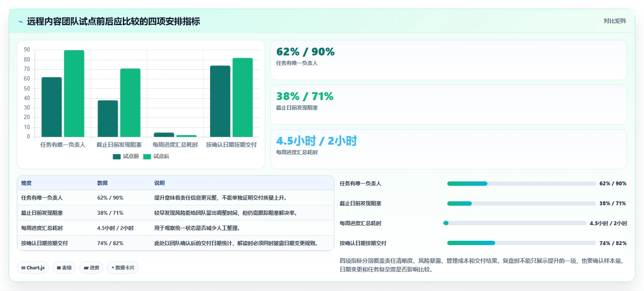Click the description starting 提升意味着责任信息更完整
Viewport: 644px width, 291px height.
tap(221, 198)
